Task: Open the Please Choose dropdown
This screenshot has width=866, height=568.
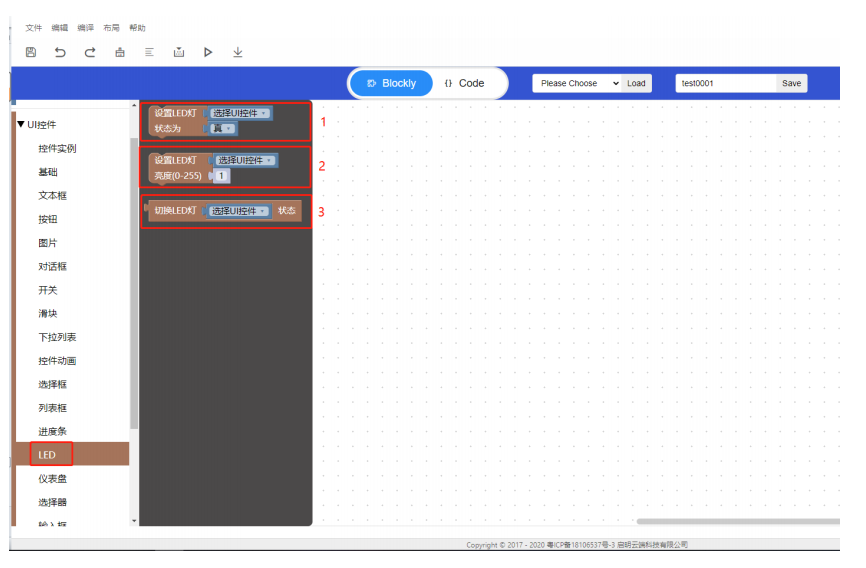Action: (x=577, y=83)
